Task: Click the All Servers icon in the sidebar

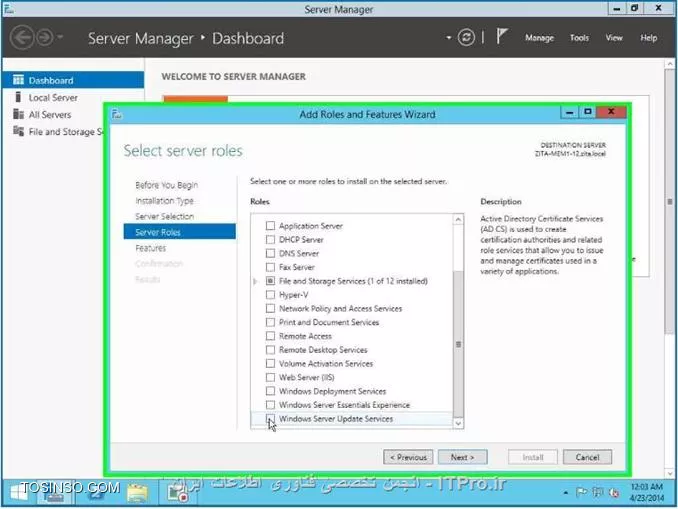Action: [x=18, y=114]
